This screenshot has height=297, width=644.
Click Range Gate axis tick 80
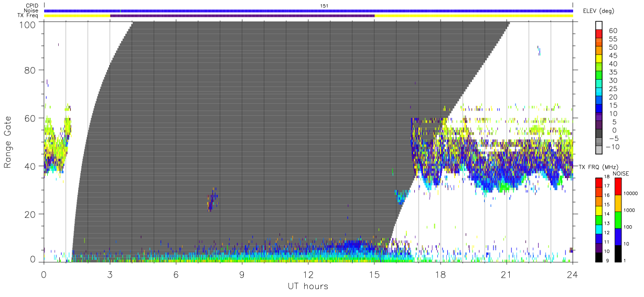coord(30,70)
